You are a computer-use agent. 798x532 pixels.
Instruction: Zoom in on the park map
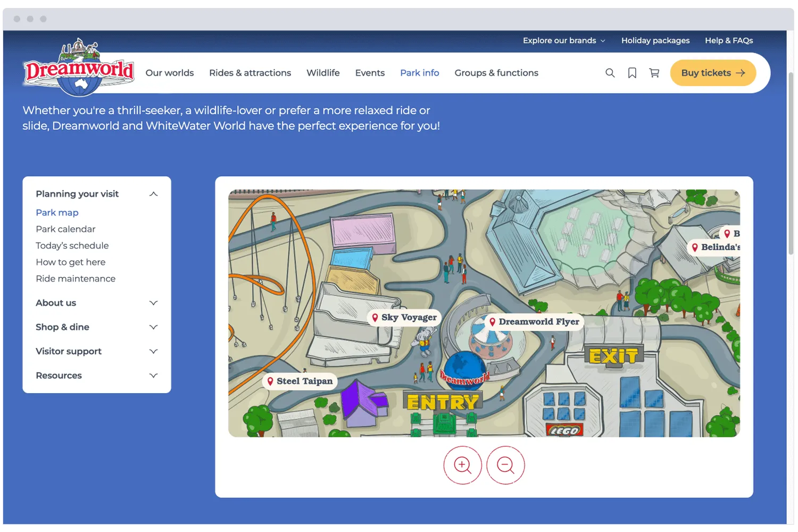[463, 465]
